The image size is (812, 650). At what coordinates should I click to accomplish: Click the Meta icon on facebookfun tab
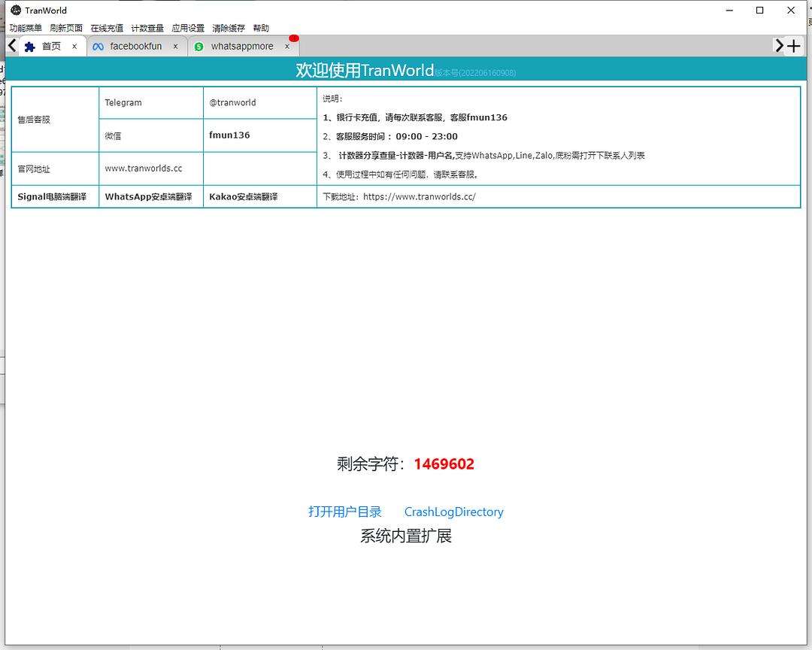click(x=98, y=47)
